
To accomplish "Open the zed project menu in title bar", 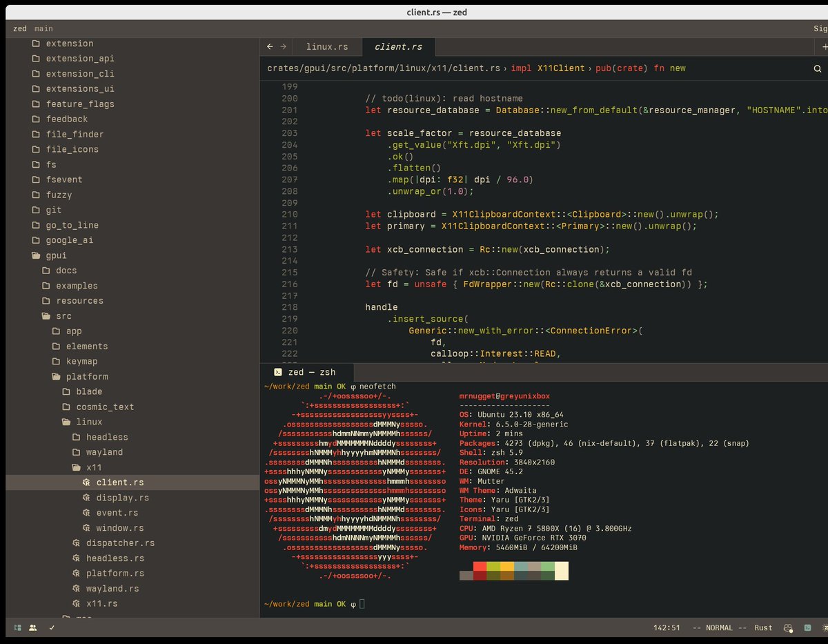I will click(x=20, y=28).
